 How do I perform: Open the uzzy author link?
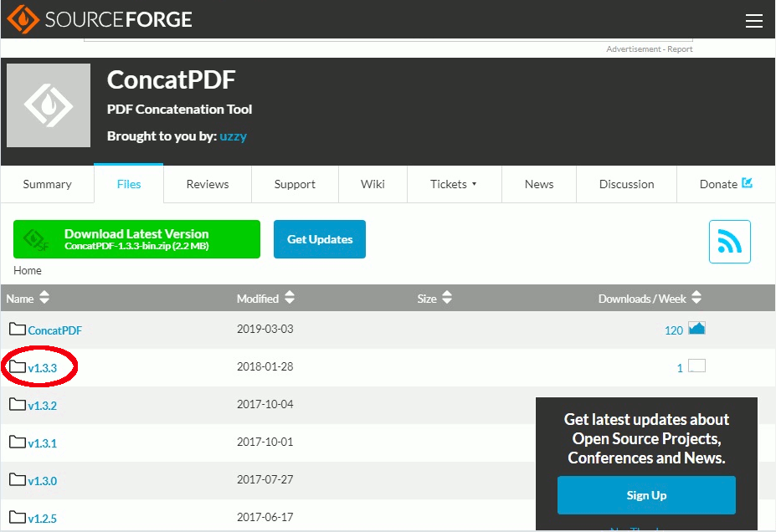click(233, 136)
